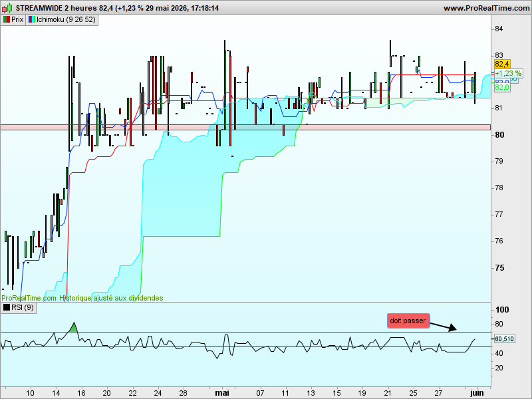Click the 'mai' month label on time axis
This screenshot has height=399, width=532.
click(222, 393)
